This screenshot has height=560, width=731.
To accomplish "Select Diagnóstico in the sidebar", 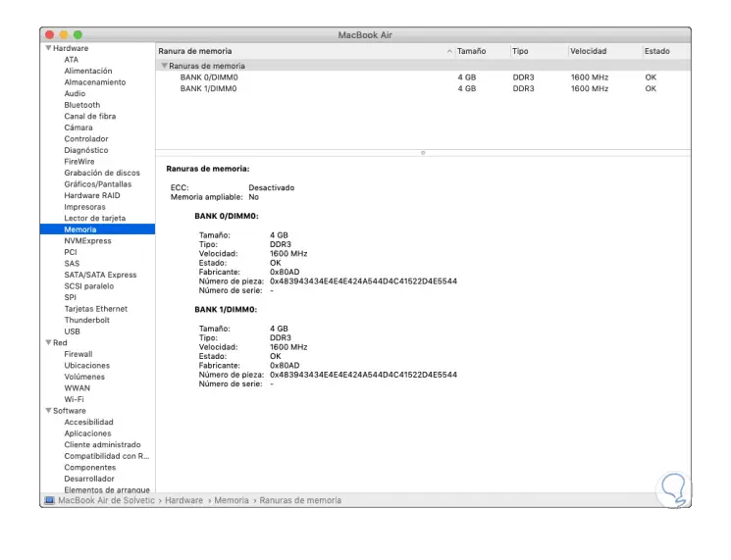I will [x=86, y=150].
